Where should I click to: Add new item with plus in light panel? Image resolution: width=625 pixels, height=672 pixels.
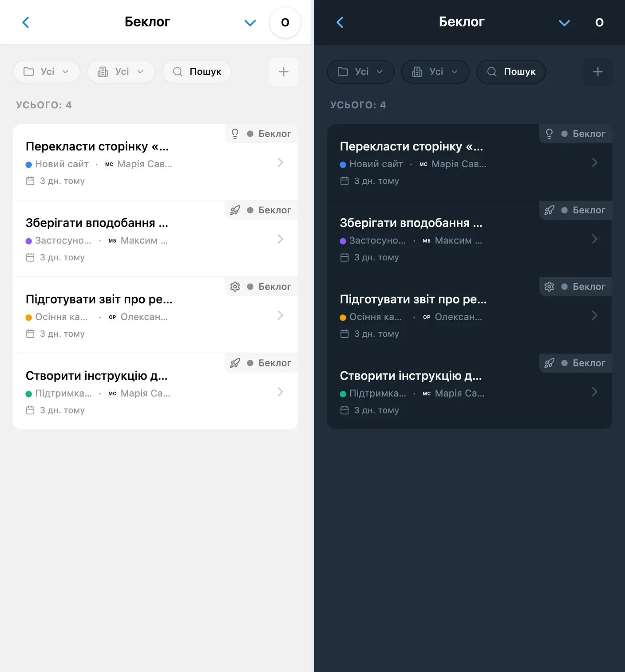tap(284, 72)
